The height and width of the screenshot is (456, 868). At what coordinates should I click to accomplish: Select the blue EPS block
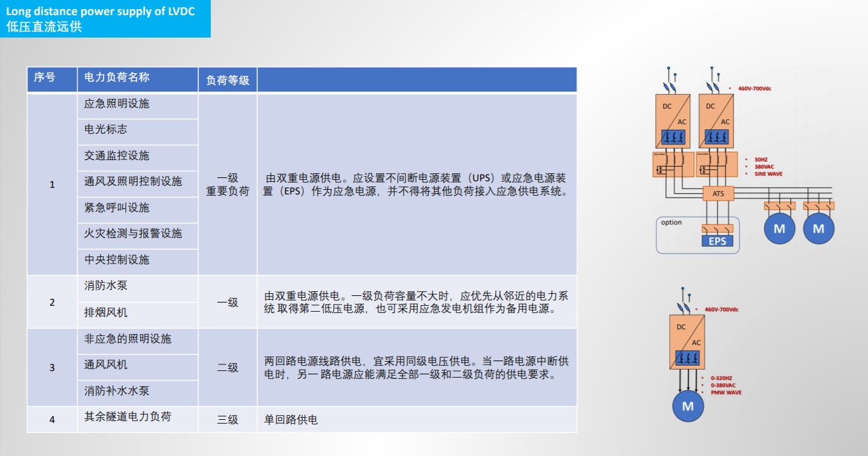click(x=717, y=241)
